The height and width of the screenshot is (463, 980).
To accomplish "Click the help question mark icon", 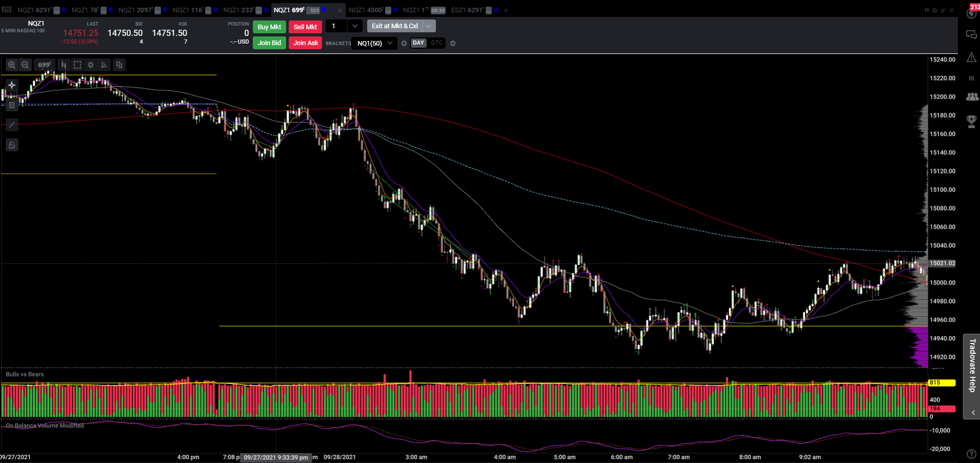I will tap(971, 454).
